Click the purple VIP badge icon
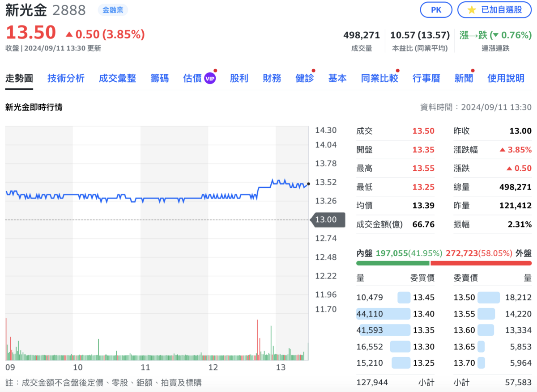 click(210, 79)
